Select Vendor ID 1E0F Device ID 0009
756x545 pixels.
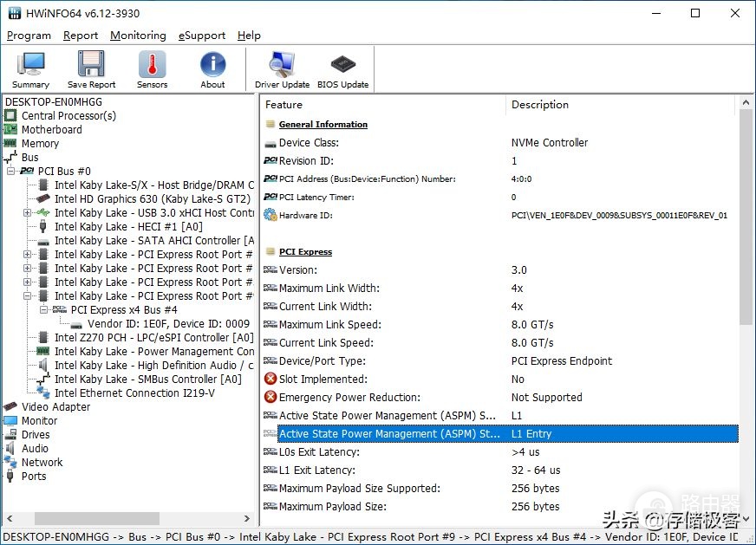[168, 324]
